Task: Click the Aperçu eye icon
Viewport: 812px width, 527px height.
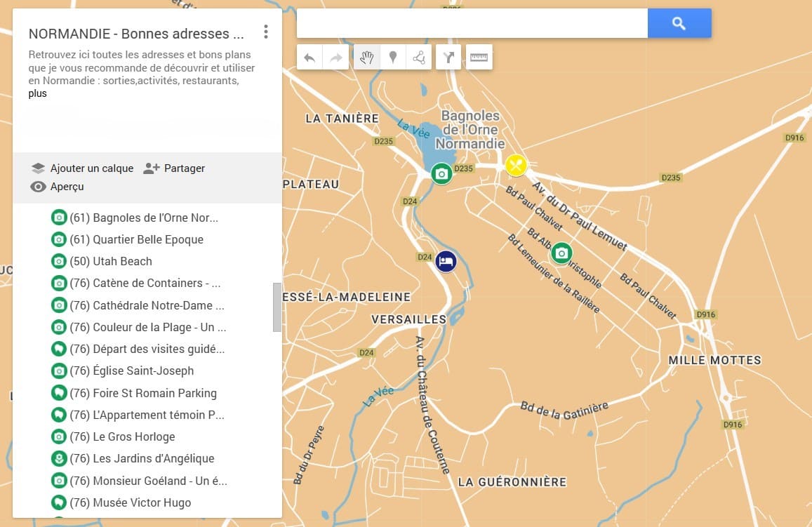Action: pos(38,187)
